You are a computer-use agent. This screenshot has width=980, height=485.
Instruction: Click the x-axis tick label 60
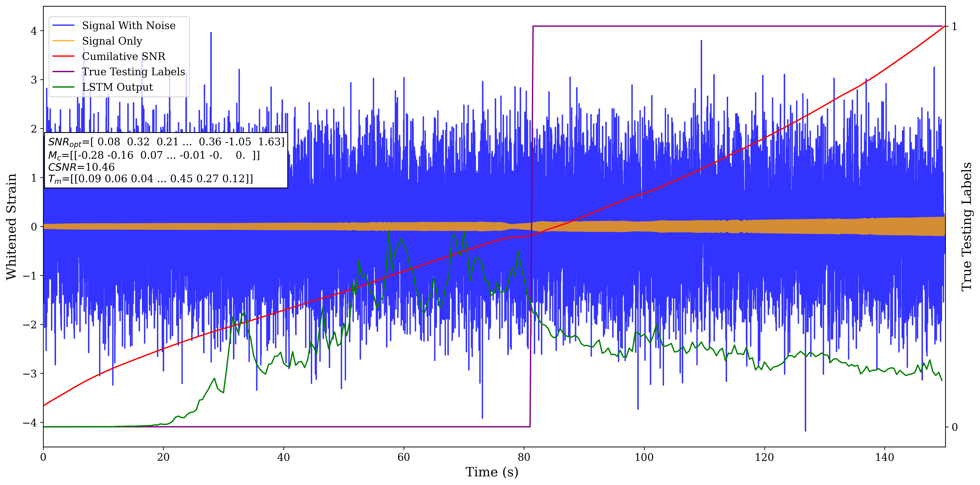coord(403,457)
